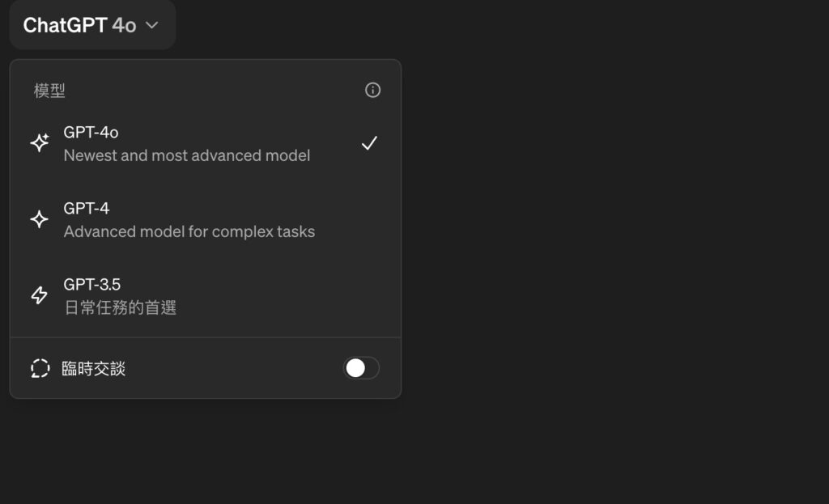Select the GPT-4o model option

point(205,143)
